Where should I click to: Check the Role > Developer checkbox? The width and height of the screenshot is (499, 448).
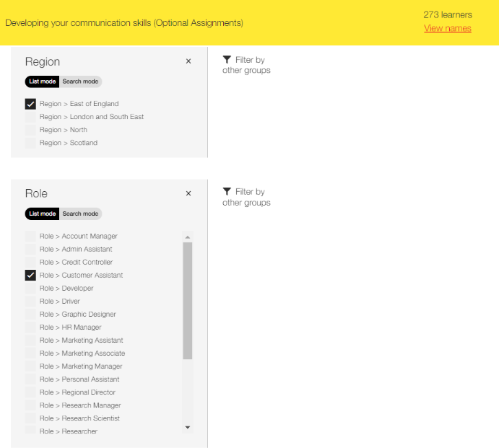30,289
